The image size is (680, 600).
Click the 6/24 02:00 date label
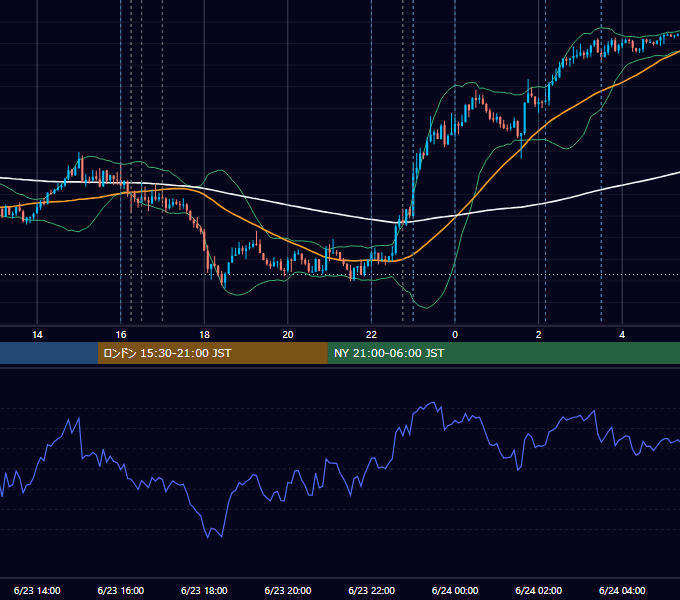click(x=539, y=590)
